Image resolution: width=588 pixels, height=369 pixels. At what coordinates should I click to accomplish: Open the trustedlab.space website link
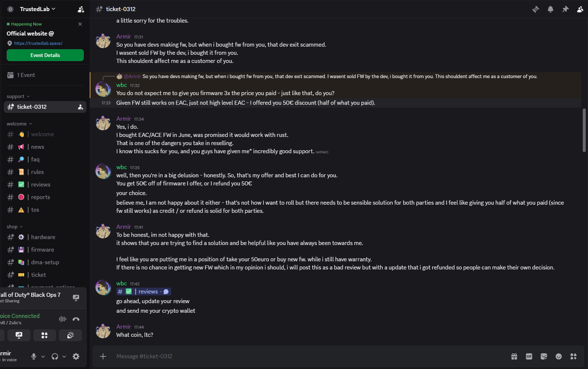tap(38, 43)
